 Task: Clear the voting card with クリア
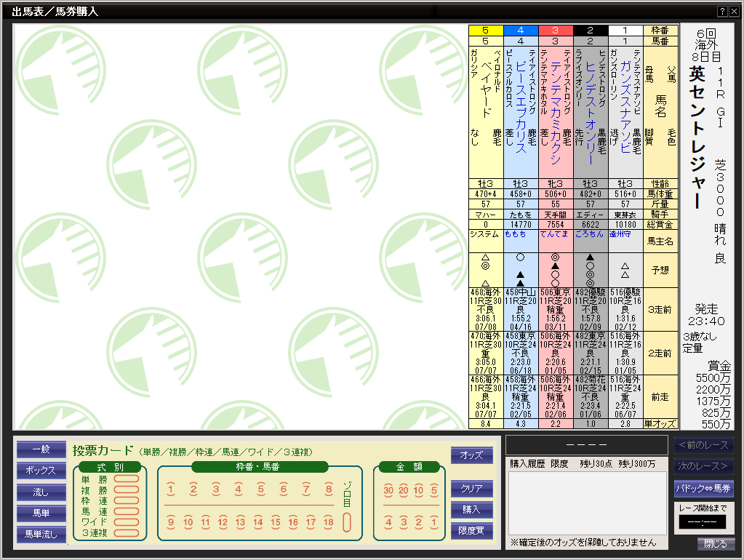tap(472, 488)
